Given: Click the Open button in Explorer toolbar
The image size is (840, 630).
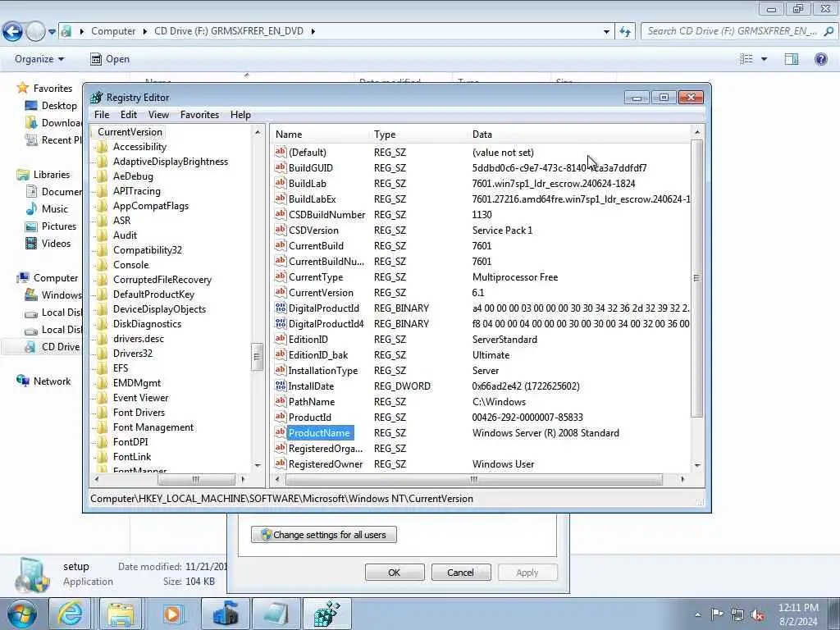Looking at the screenshot, I should pyautogui.click(x=110, y=59).
